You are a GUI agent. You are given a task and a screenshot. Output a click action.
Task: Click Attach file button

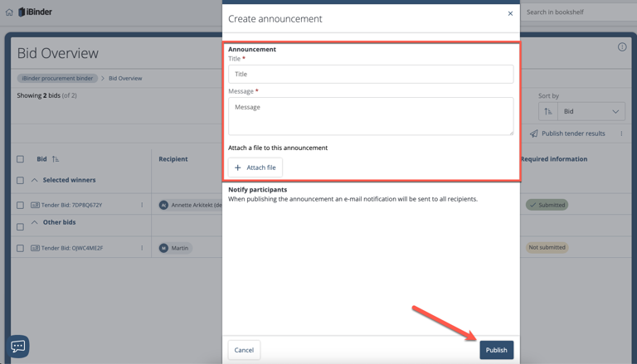click(x=255, y=167)
